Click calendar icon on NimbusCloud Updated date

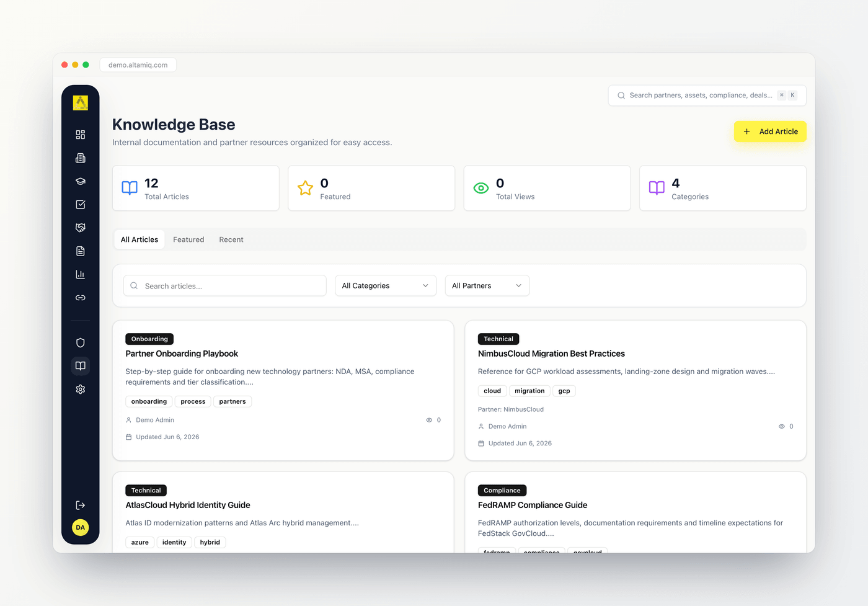(x=481, y=443)
